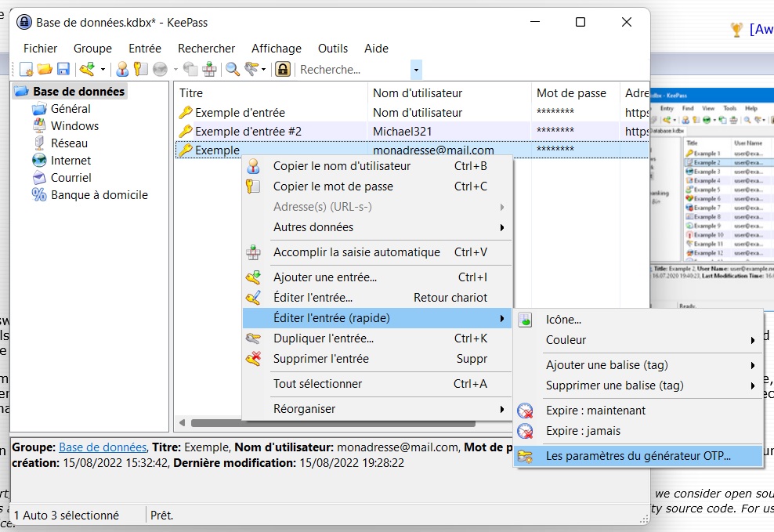Image resolution: width=774 pixels, height=532 pixels.
Task: Click the Copy username toolbar icon
Action: (122, 70)
